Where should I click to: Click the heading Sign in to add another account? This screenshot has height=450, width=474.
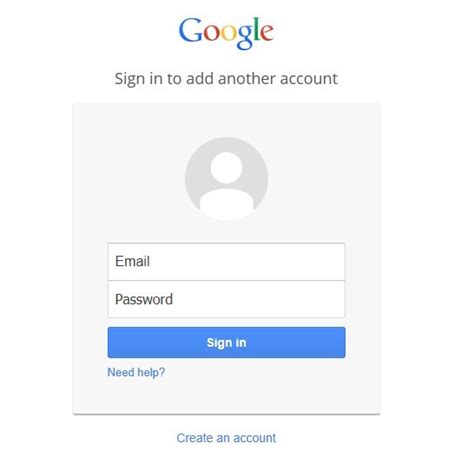(x=226, y=79)
